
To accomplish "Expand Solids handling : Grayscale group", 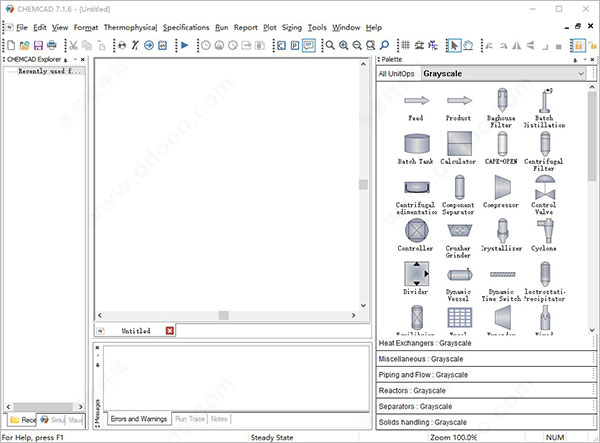I will tap(484, 422).
